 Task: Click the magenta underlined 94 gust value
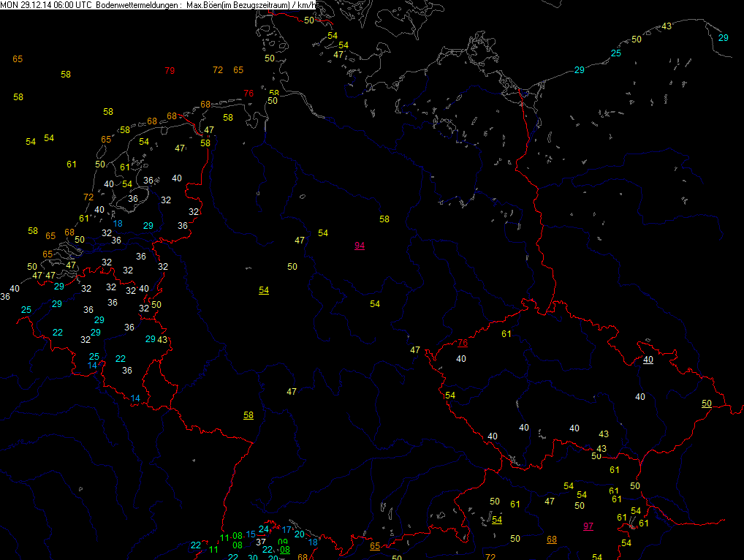360,246
